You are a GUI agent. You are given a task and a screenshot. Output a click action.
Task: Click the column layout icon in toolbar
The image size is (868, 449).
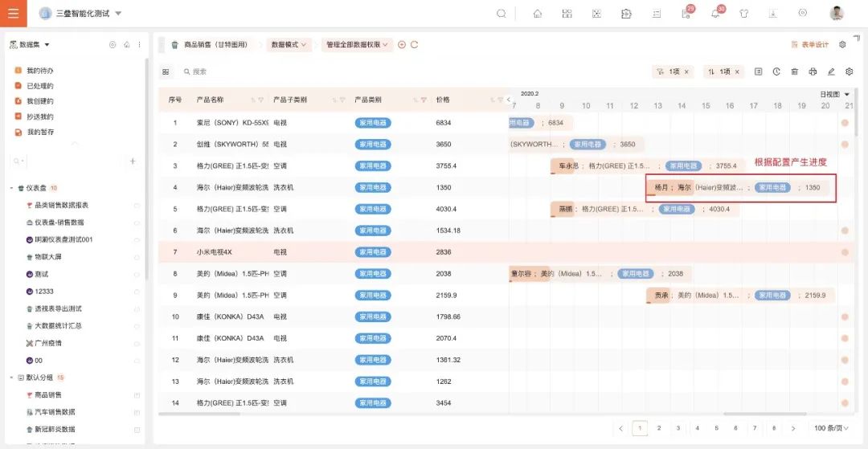(759, 71)
